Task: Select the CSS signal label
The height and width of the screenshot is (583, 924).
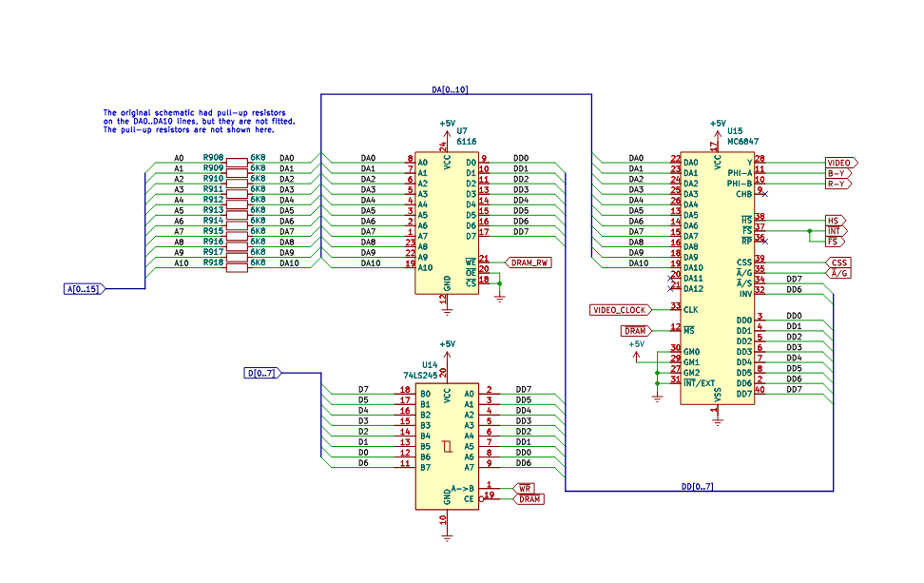Action: (838, 262)
